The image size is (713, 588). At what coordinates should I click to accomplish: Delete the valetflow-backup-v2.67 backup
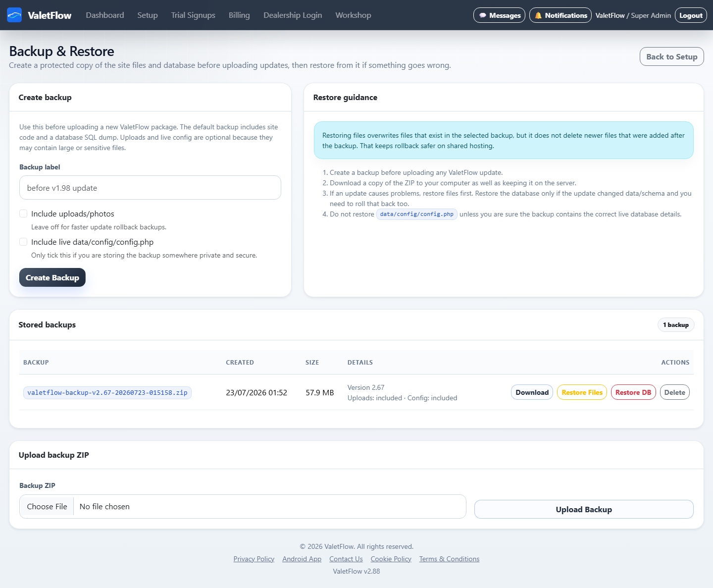(674, 392)
